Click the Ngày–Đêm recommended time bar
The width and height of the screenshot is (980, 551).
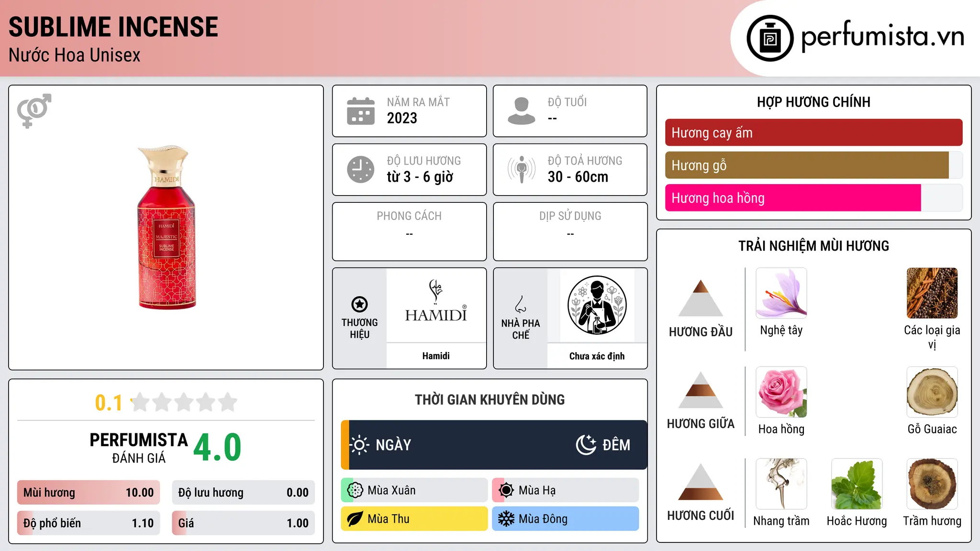pyautogui.click(x=494, y=445)
